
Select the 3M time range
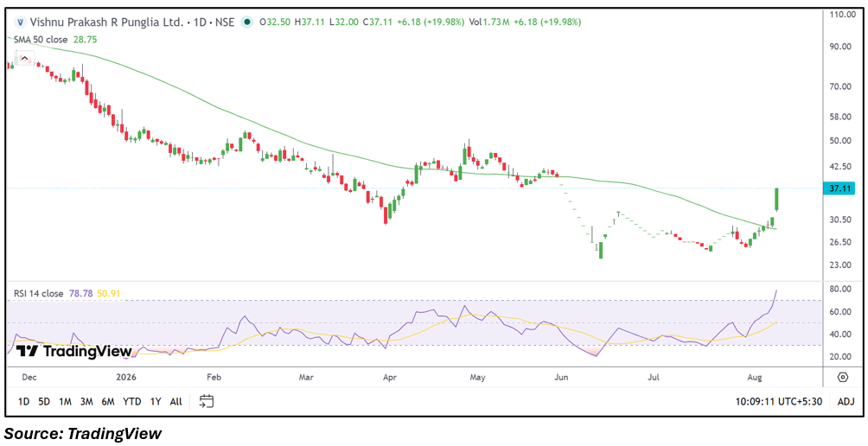point(86,402)
